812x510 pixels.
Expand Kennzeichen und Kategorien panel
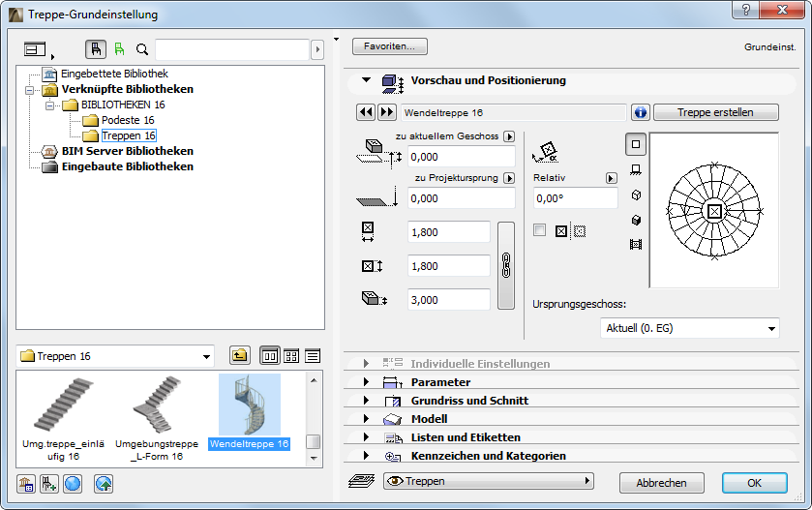366,456
